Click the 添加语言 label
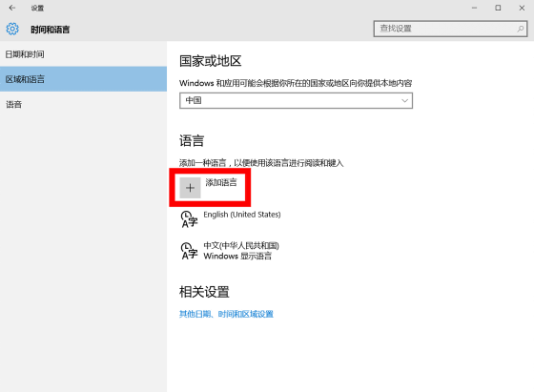The image size is (534, 392). [x=221, y=182]
